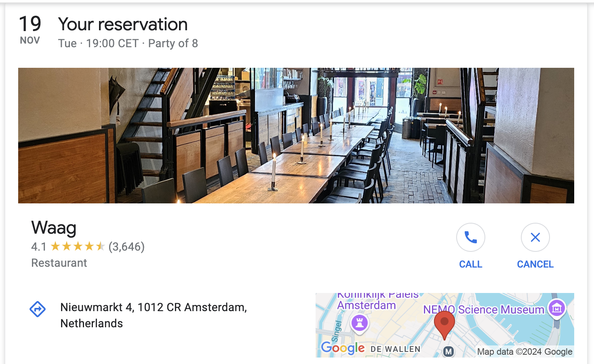Click the Map data ©2024 Google text
Image resolution: width=594 pixels, height=364 pixels.
pos(525,351)
